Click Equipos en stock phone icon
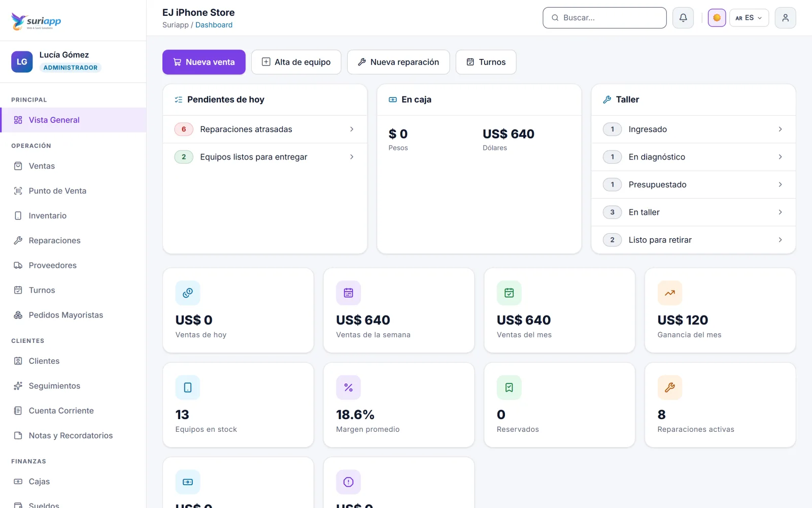 tap(188, 388)
